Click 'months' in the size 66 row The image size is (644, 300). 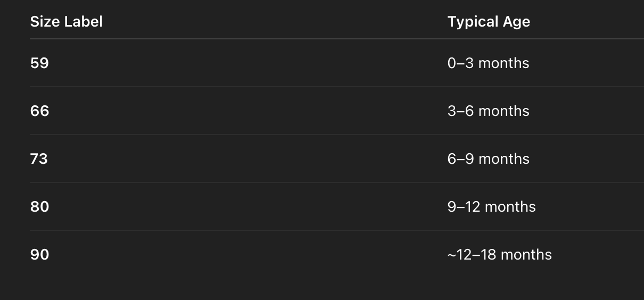coord(503,111)
